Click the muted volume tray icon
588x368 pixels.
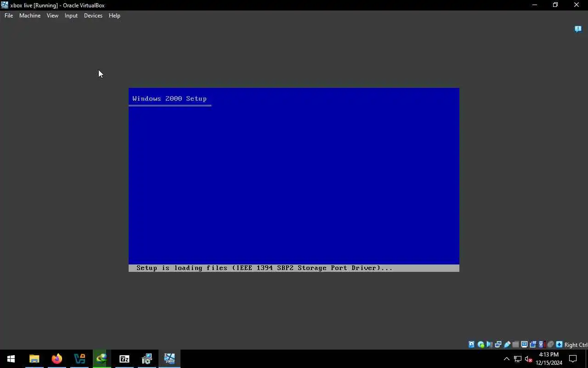(528, 359)
